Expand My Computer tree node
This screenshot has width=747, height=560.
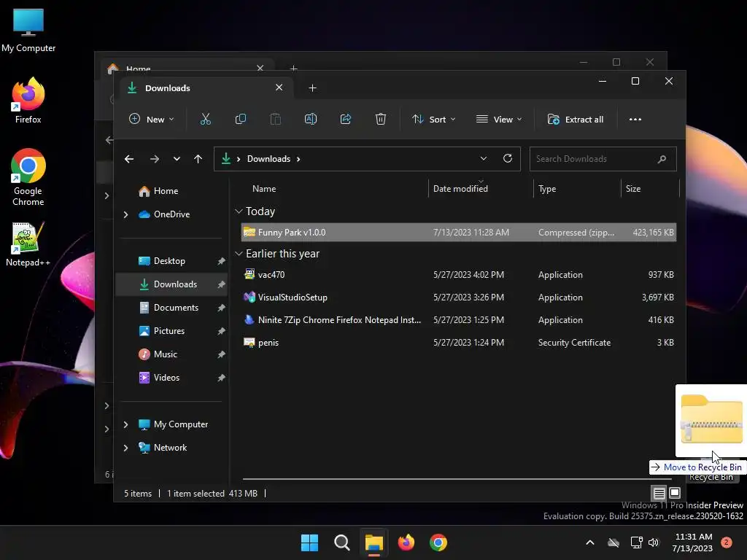click(x=125, y=424)
